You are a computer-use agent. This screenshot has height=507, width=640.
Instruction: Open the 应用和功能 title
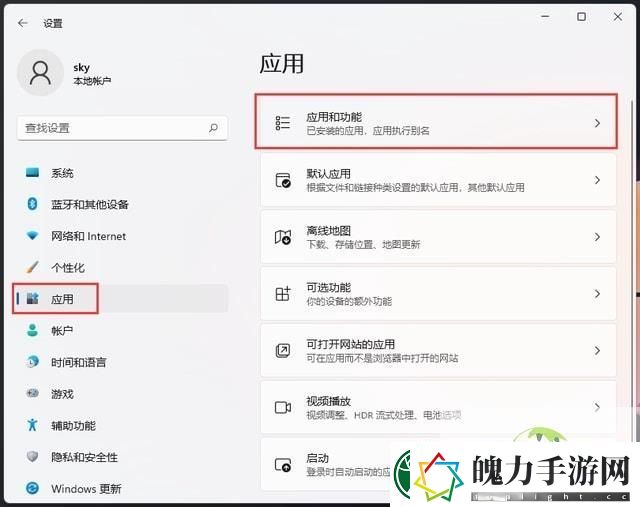tap(334, 117)
